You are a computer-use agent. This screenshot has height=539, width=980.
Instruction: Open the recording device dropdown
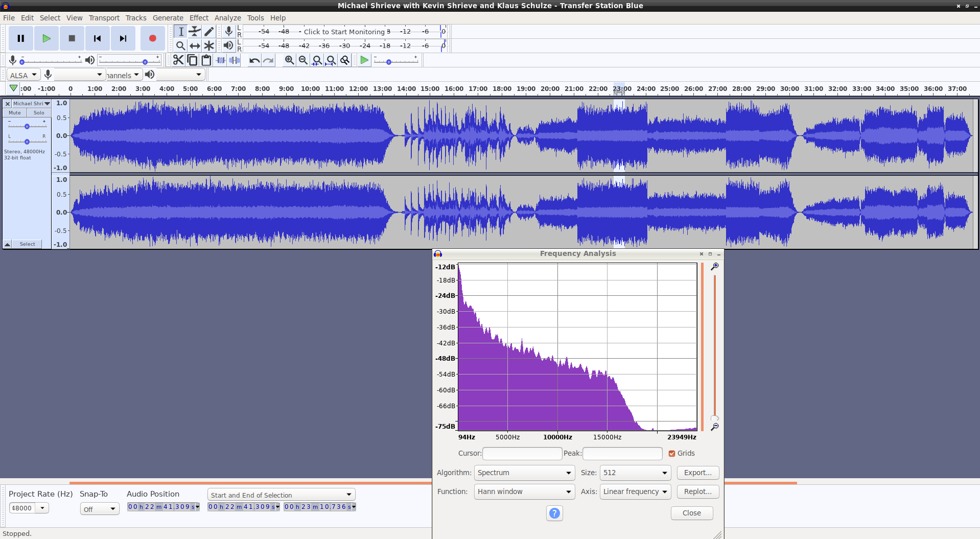click(79, 75)
